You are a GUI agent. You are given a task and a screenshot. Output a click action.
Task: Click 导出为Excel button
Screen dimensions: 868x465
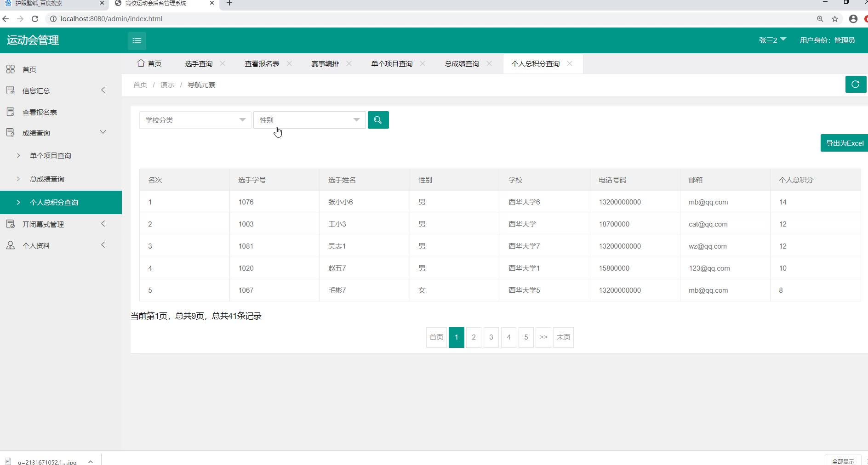(844, 143)
